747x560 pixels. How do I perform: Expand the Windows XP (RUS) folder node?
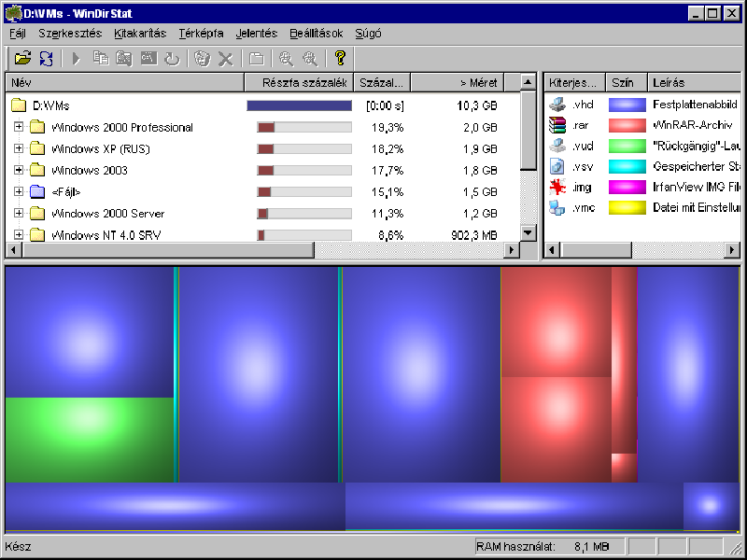(19, 148)
